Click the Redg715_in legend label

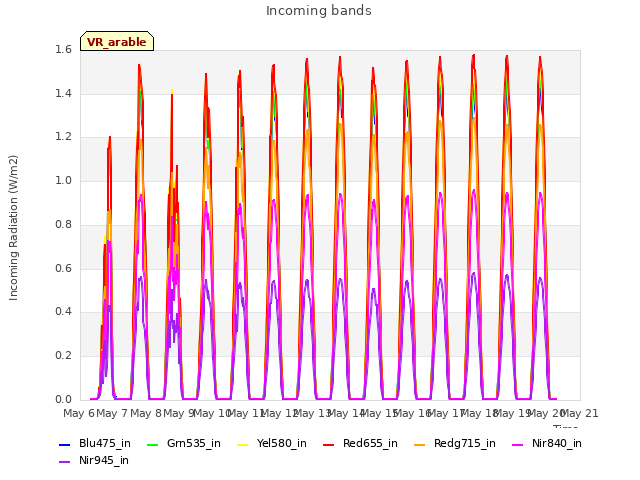[465, 443]
